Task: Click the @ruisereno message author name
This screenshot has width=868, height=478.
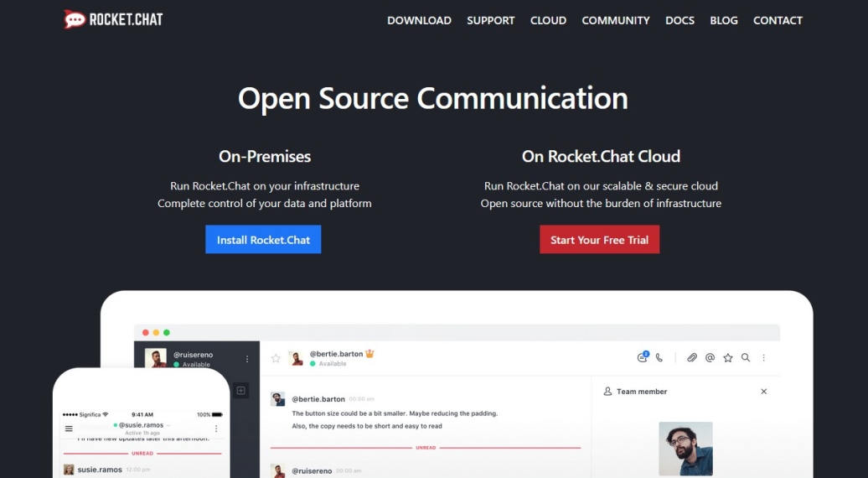Action: [312, 470]
